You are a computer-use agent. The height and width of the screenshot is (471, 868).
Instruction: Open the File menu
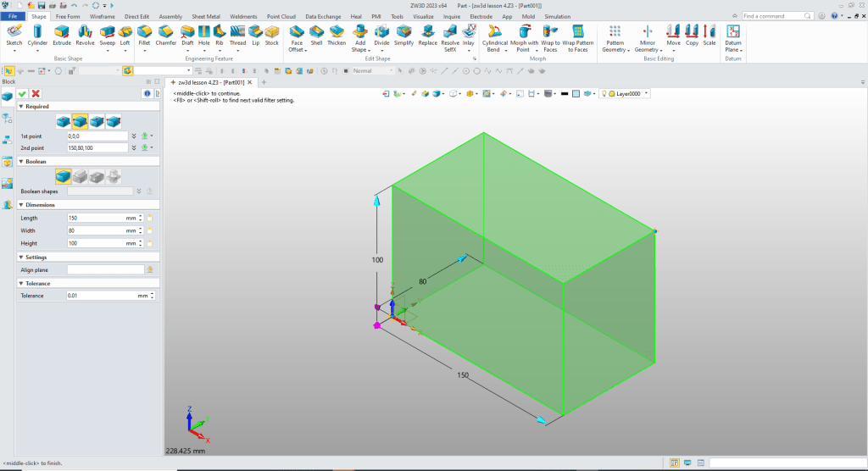[x=14, y=16]
